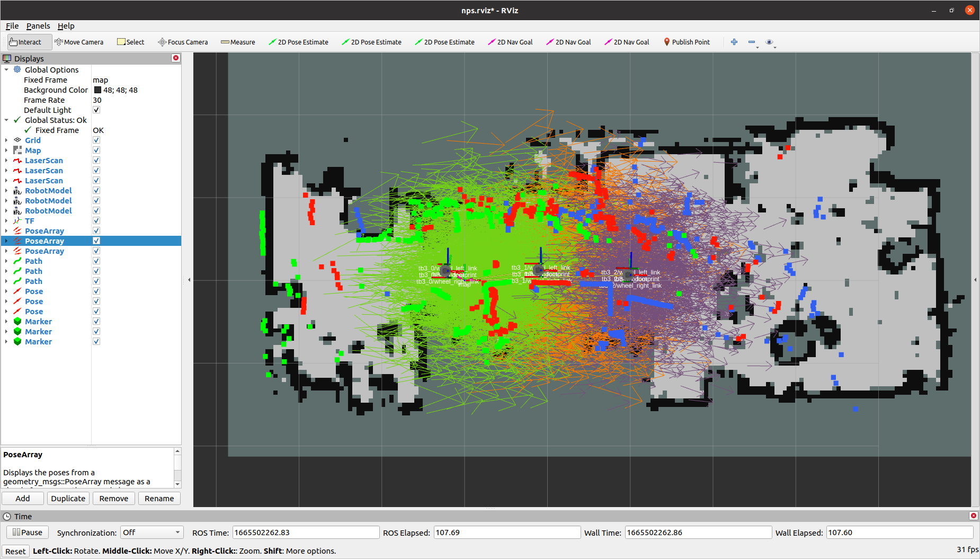Click the Reset button
Viewport: 980px width, 559px height.
click(x=15, y=552)
